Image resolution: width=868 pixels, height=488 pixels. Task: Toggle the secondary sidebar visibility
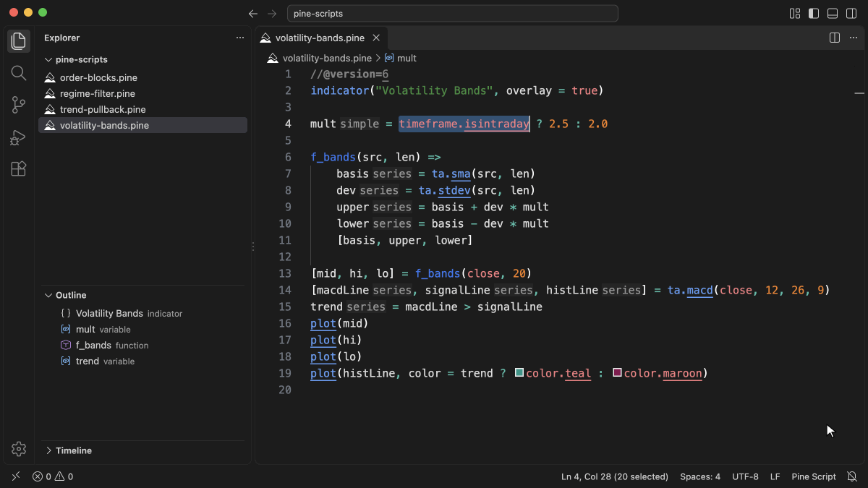851,14
